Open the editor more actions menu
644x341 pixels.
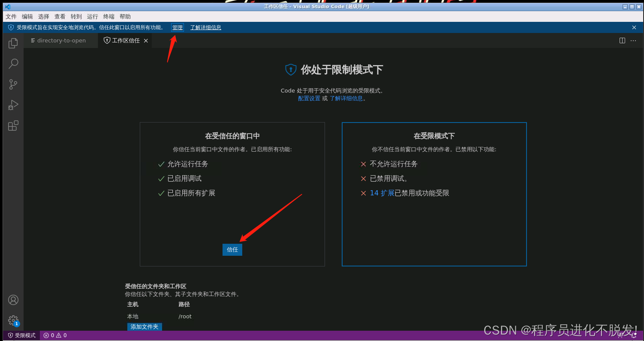(633, 40)
